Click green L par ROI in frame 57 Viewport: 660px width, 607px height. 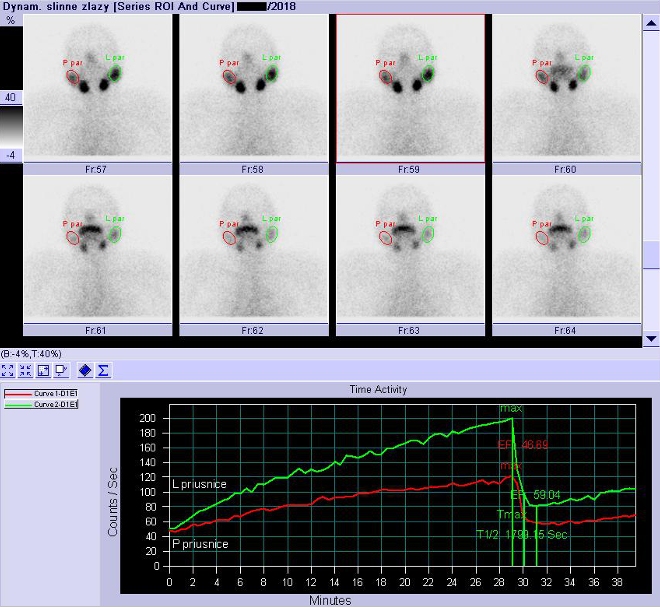(114, 73)
